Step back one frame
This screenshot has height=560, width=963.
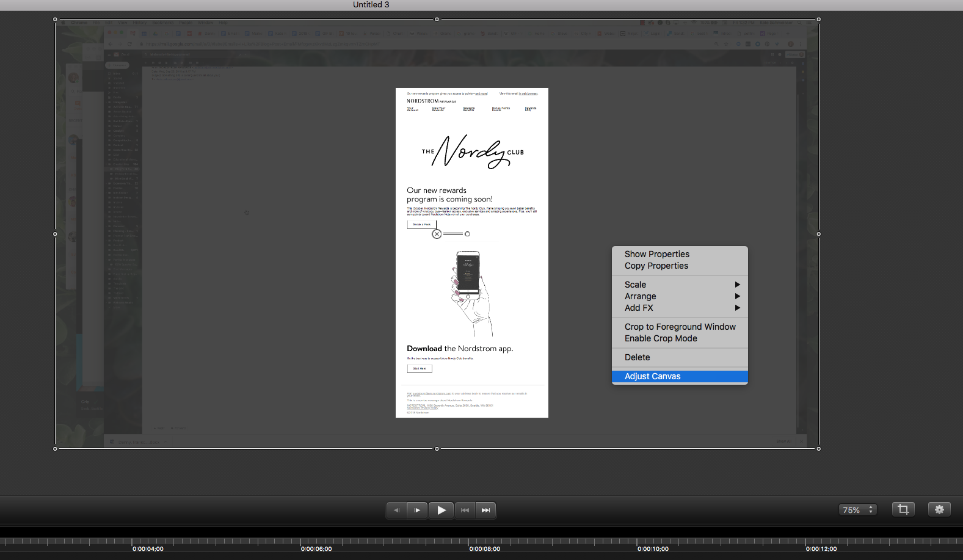(396, 510)
